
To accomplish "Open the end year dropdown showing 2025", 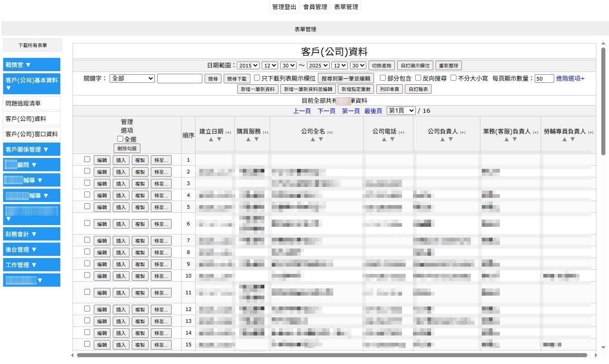I will tap(318, 66).
